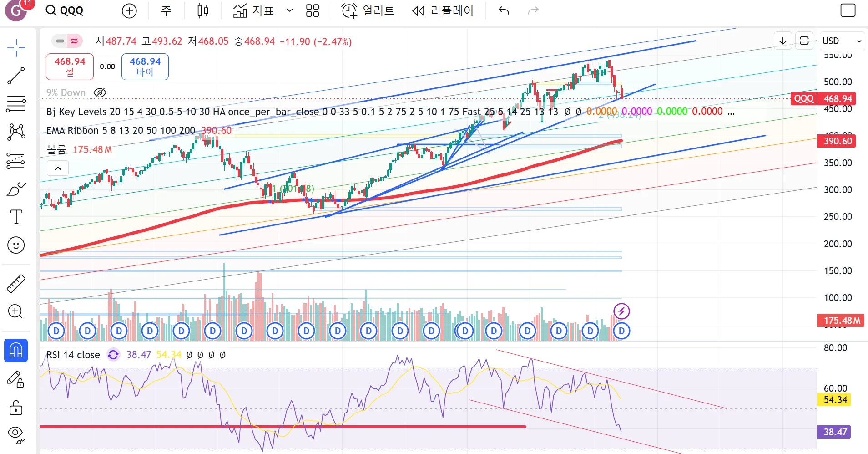This screenshot has width=868, height=454.
Task: Select the RSI 14 close legend
Action: click(x=73, y=355)
